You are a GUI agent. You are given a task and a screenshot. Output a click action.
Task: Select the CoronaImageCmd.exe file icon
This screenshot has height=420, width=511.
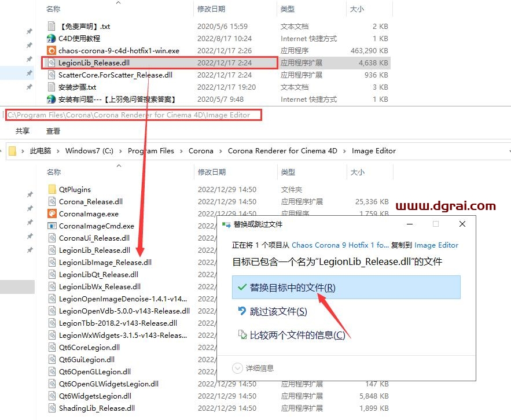52,226
